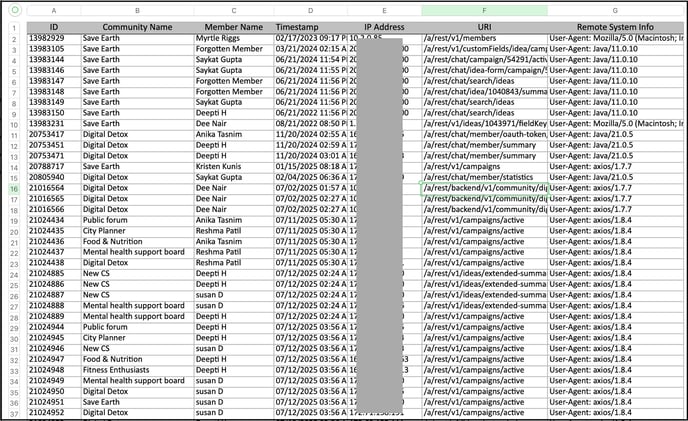This screenshot has width=688, height=421.
Task: Click the select-all corner button
Action: click(x=15, y=10)
